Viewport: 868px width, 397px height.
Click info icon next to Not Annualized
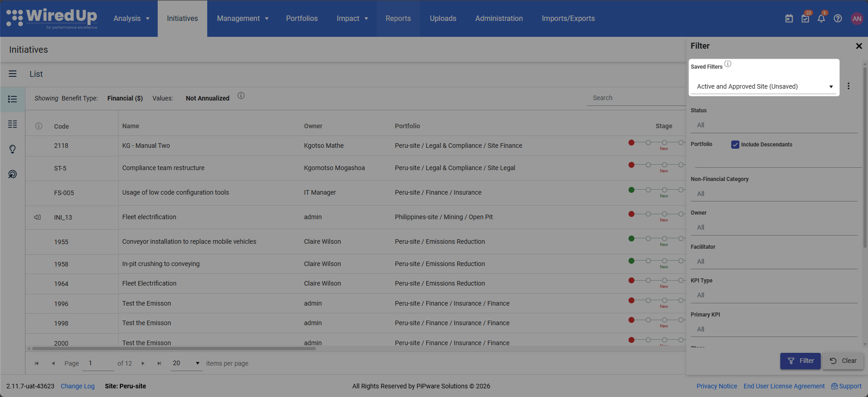coord(241,95)
